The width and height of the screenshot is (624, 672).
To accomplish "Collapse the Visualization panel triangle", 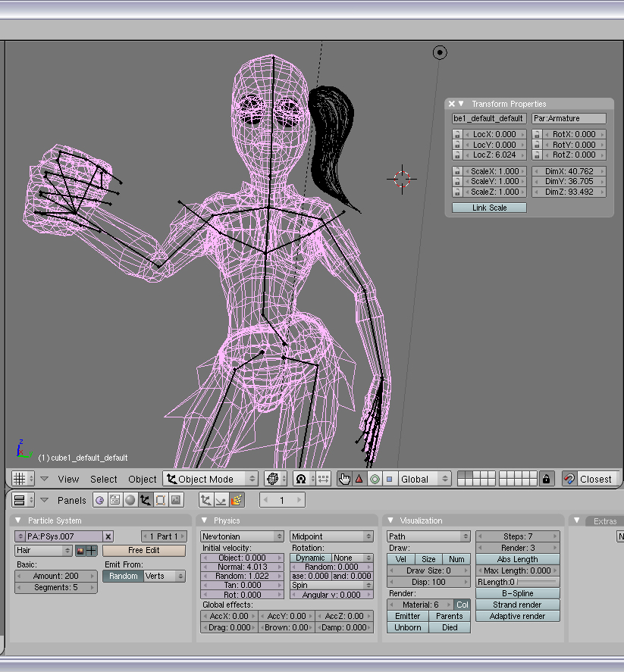I will 390,520.
